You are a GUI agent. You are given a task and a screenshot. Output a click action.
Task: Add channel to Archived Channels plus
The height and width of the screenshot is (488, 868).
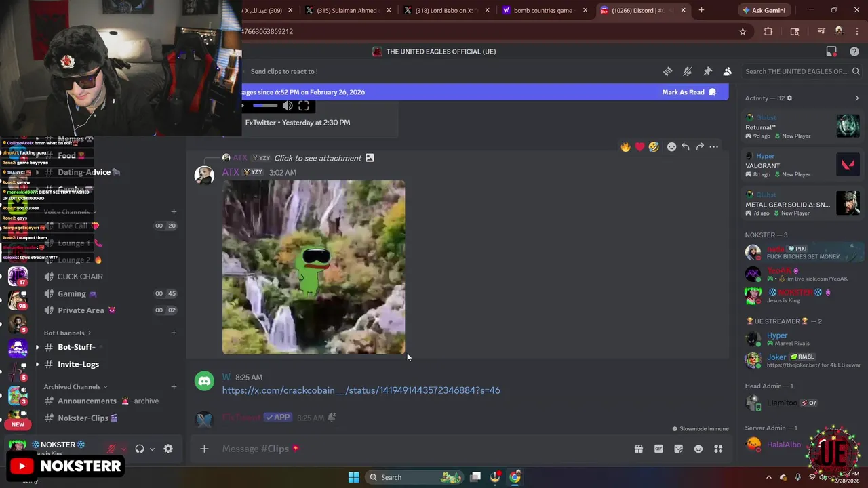(174, 387)
